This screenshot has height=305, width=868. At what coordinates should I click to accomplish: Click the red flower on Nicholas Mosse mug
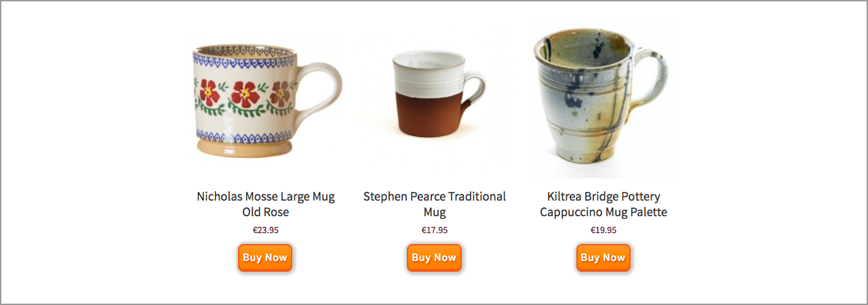pyautogui.click(x=245, y=93)
